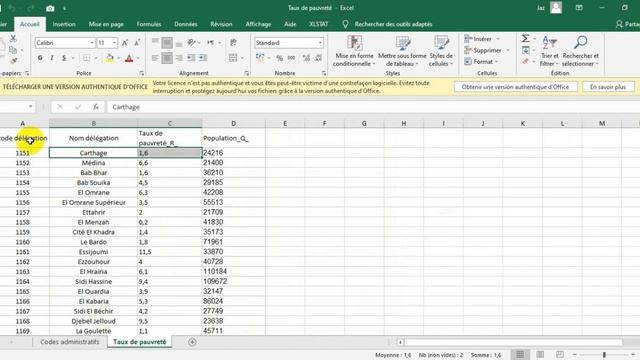Click formula bar containing Carthage
640x360 pixels.
pyautogui.click(x=373, y=107)
